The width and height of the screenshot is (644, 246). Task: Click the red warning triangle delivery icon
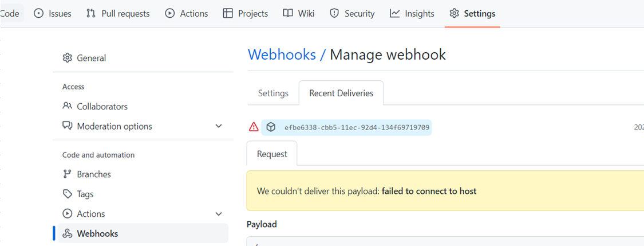pyautogui.click(x=254, y=127)
